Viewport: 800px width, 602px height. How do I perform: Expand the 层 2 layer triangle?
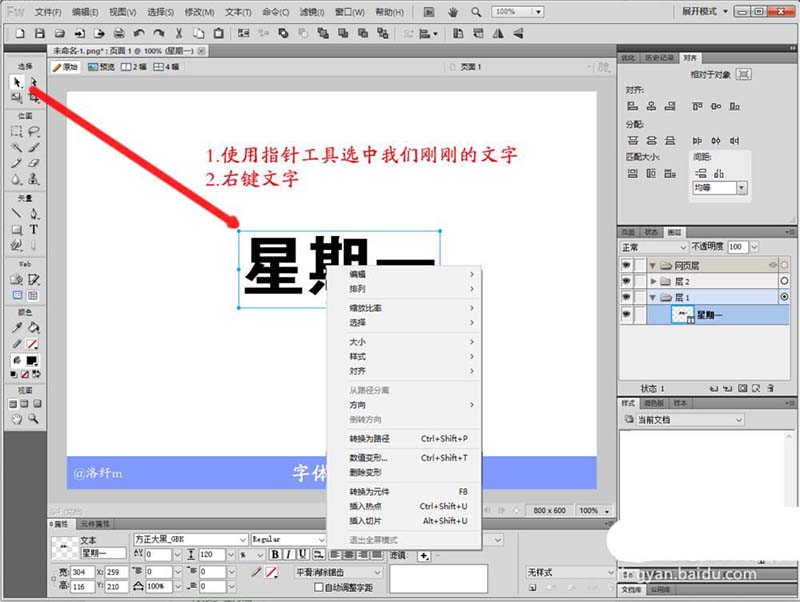pos(654,281)
